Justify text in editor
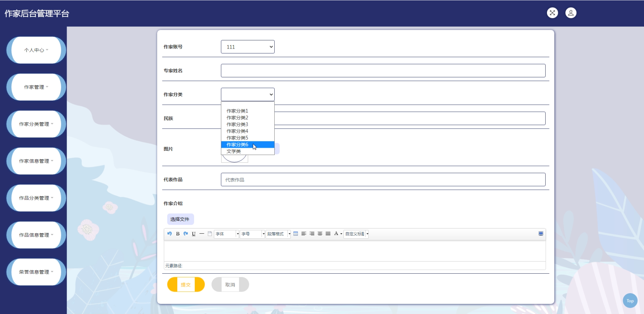 point(328,234)
